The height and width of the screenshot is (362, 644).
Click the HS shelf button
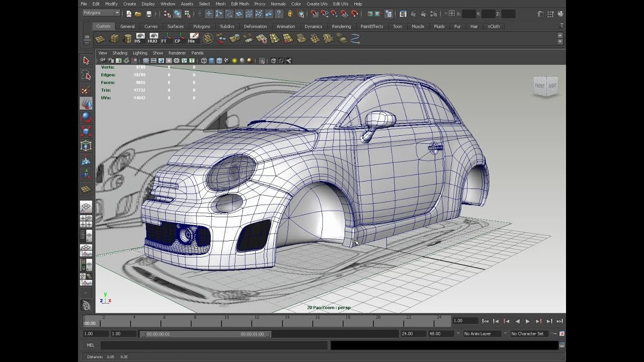coord(140,38)
